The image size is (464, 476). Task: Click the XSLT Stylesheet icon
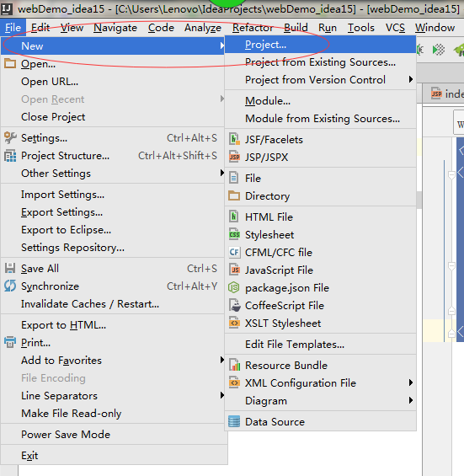(234, 323)
